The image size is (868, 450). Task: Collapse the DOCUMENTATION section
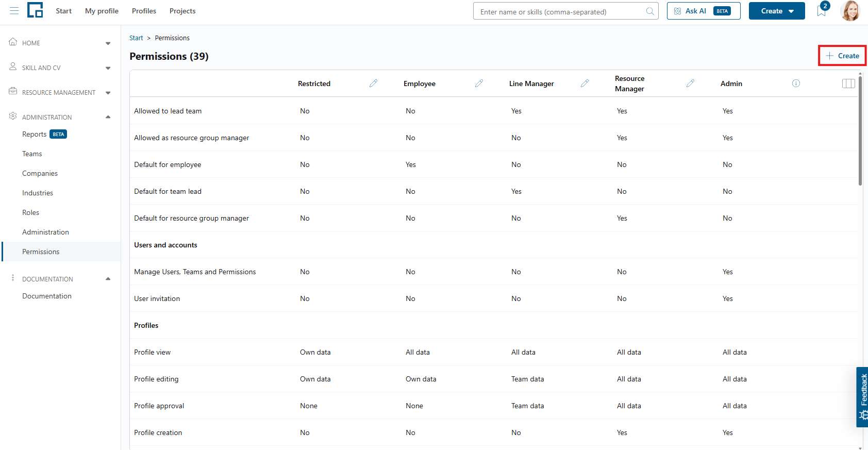(x=108, y=279)
